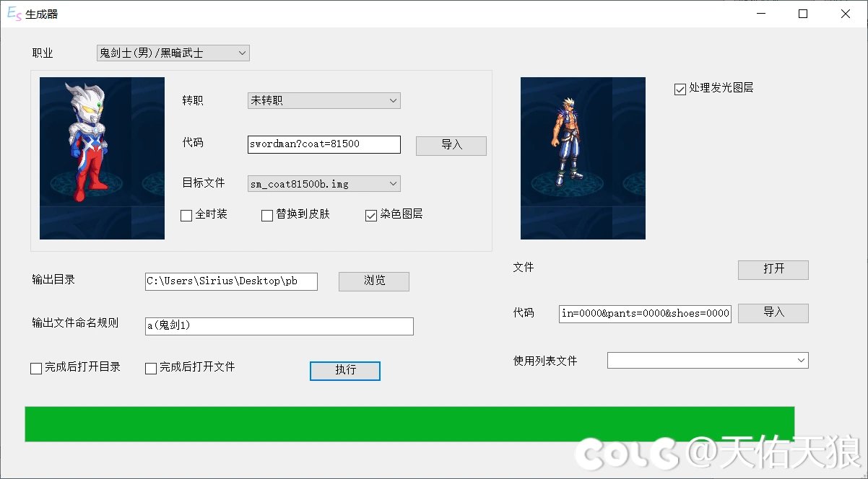Click the 使用列表文件 label
Screen dimensions: 868x479
pos(545,361)
